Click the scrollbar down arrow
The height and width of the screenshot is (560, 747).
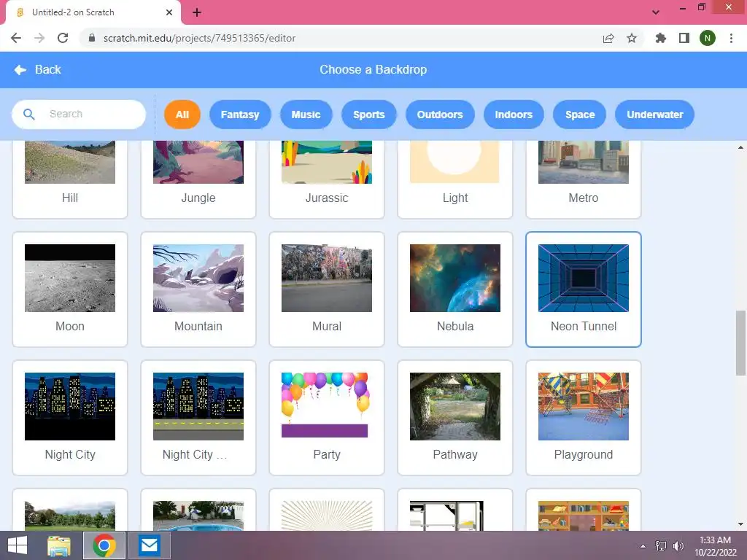(740, 525)
